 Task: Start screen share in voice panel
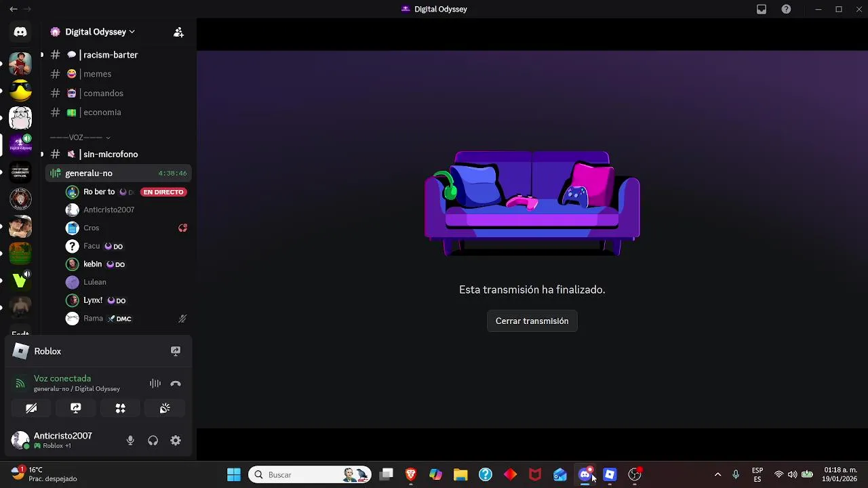pos(76,408)
